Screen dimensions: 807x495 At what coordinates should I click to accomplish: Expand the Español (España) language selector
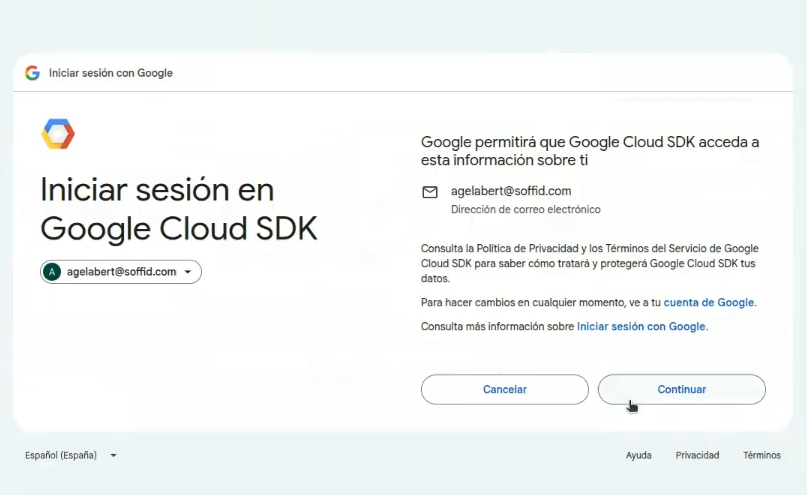pos(71,455)
